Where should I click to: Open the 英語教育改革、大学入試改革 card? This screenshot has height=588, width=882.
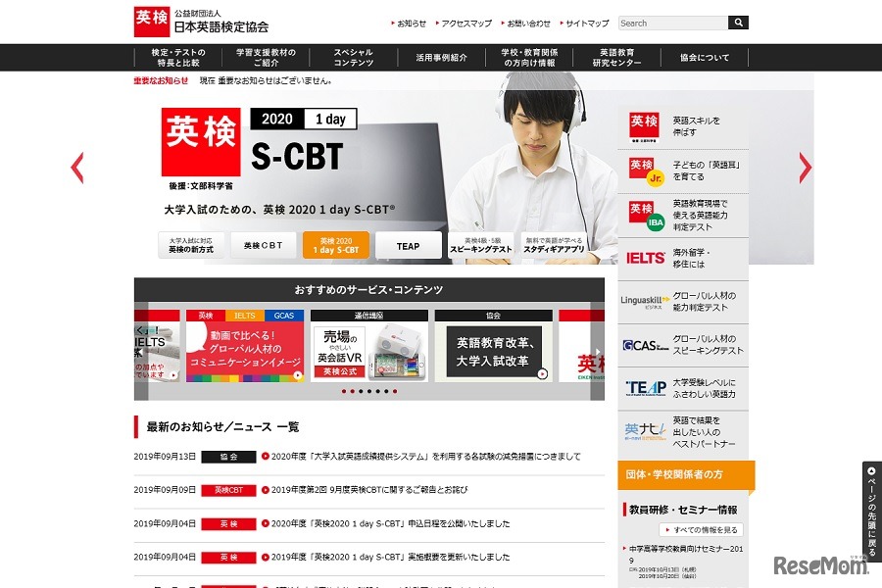click(493, 346)
